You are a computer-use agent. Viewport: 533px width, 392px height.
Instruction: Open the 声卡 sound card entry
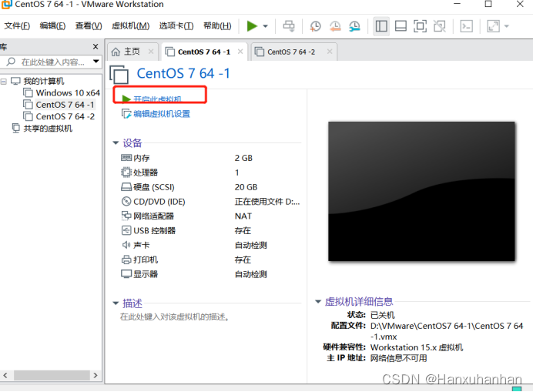[x=142, y=245]
